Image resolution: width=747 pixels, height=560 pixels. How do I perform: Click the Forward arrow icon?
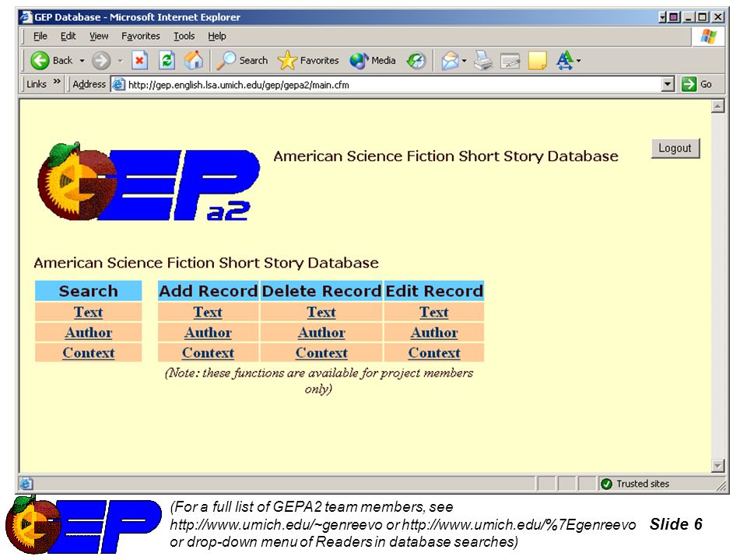click(101, 61)
